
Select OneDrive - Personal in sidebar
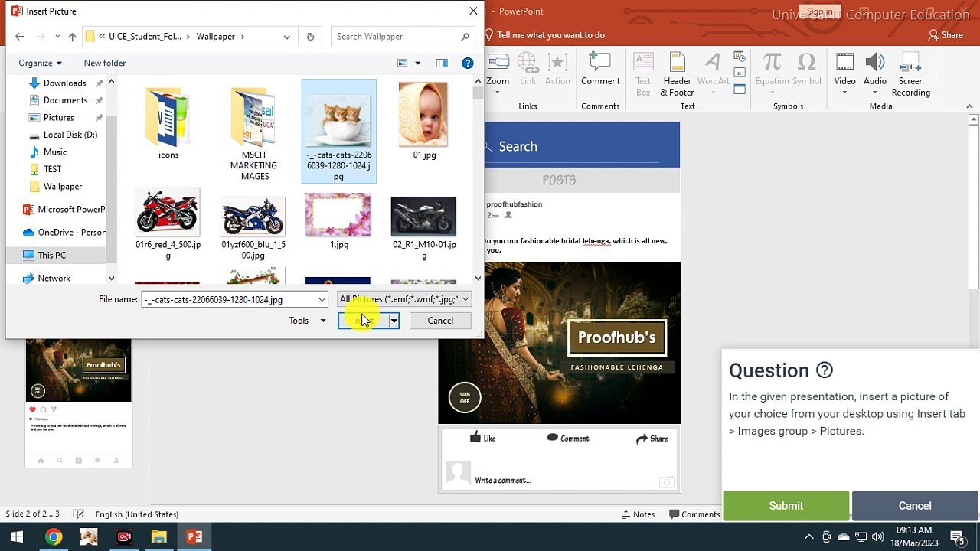64,233
